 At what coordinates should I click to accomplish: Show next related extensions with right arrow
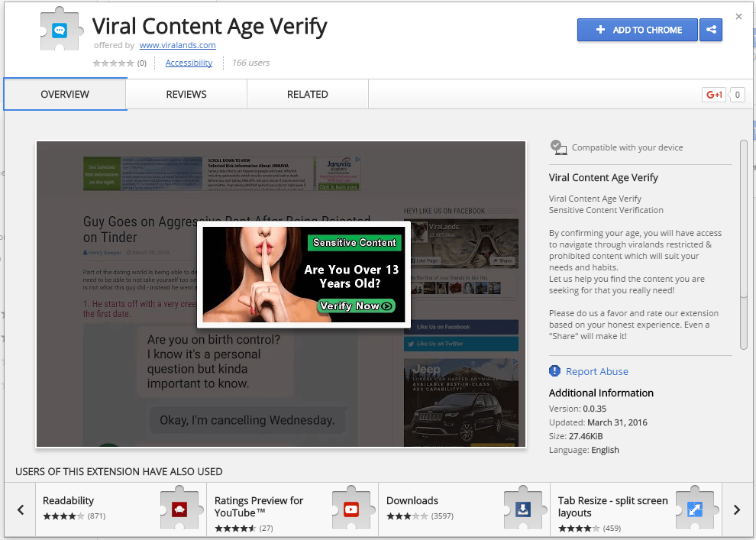click(737, 509)
